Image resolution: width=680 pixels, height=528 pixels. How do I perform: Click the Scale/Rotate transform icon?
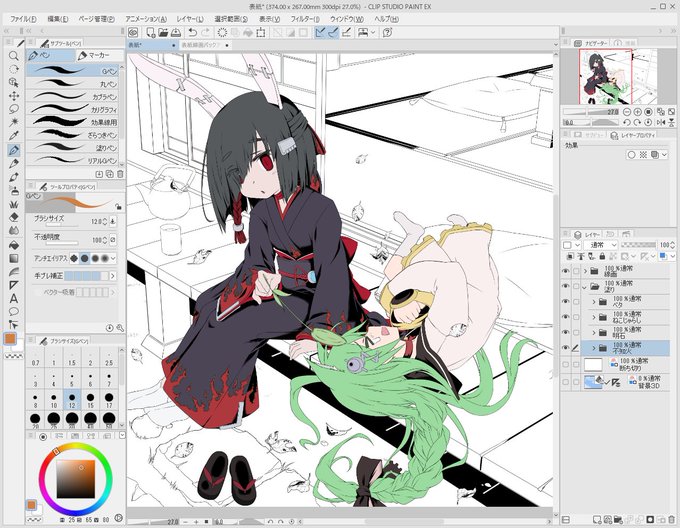pos(261,33)
